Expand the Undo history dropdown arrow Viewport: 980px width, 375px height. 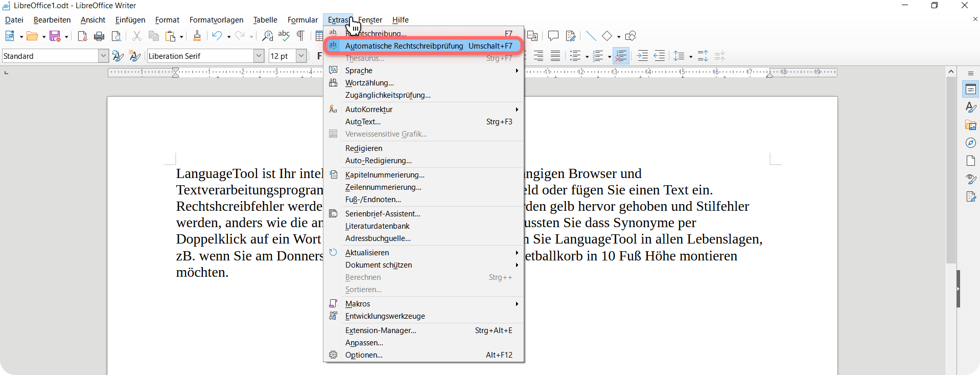228,37
